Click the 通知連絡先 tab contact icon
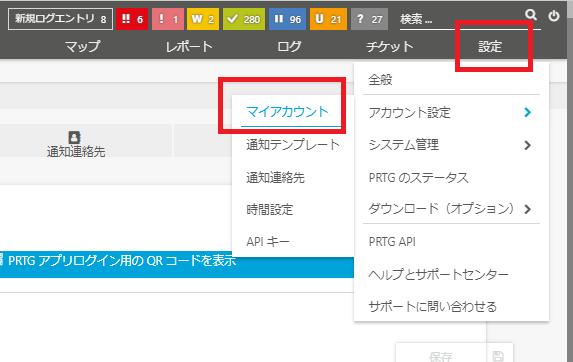 74,137
